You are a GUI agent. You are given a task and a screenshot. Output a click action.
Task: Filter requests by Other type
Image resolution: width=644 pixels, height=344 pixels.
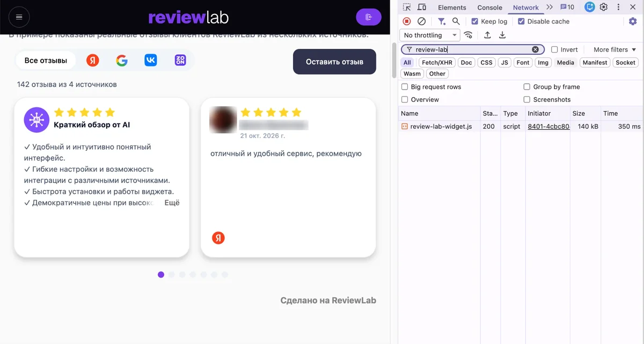pyautogui.click(x=437, y=74)
